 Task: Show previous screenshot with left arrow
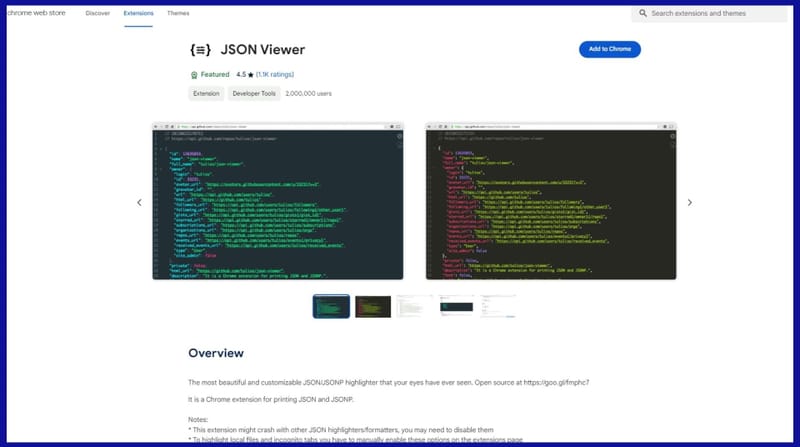pyautogui.click(x=139, y=202)
